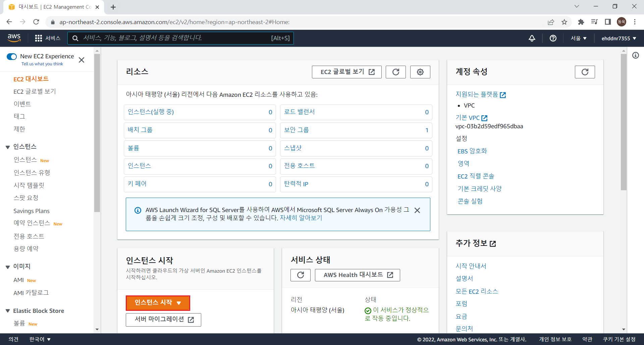Click the AWS Health 대시보드 button

(358, 275)
